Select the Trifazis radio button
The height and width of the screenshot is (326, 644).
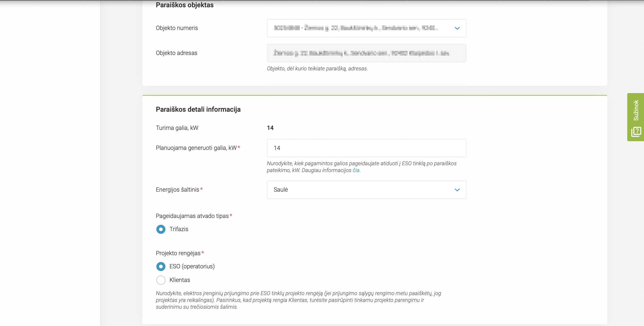(161, 229)
